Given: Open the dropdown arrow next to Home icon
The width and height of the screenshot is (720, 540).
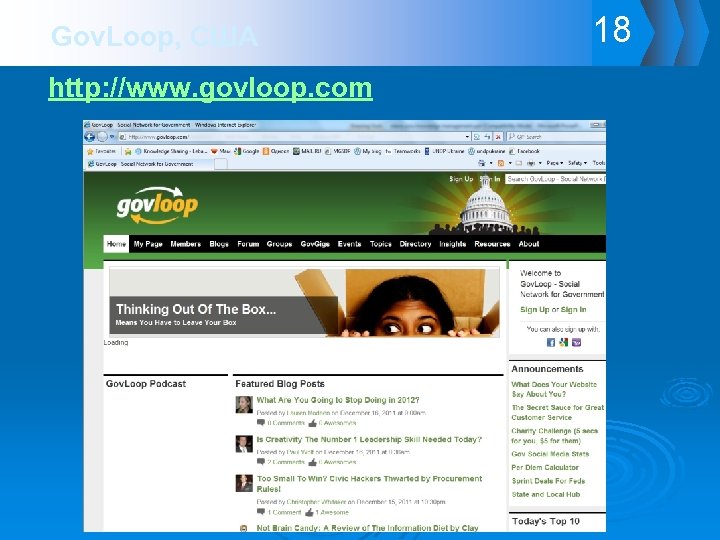Looking at the screenshot, I should click(491, 163).
